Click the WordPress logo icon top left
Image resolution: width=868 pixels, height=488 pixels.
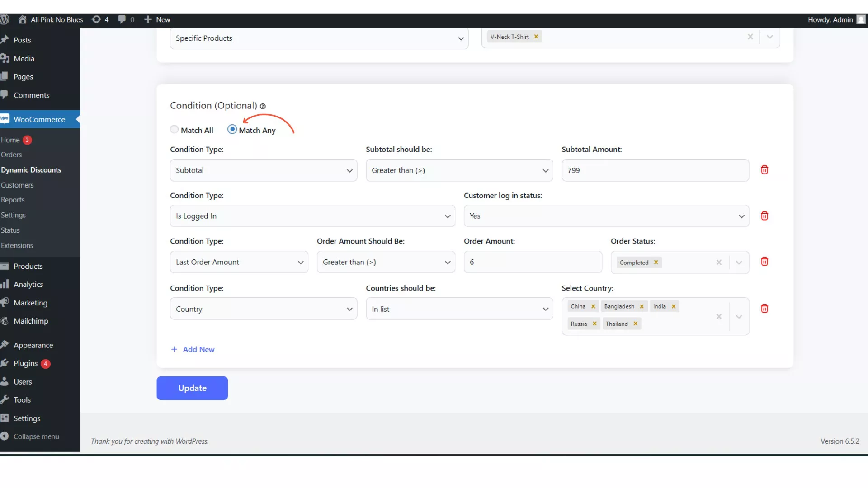[6, 19]
